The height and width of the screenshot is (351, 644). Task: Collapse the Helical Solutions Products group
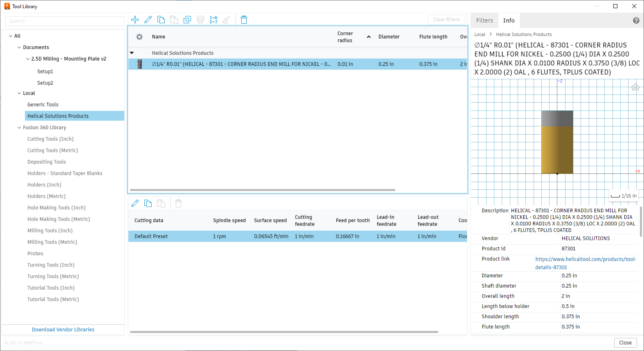(132, 53)
